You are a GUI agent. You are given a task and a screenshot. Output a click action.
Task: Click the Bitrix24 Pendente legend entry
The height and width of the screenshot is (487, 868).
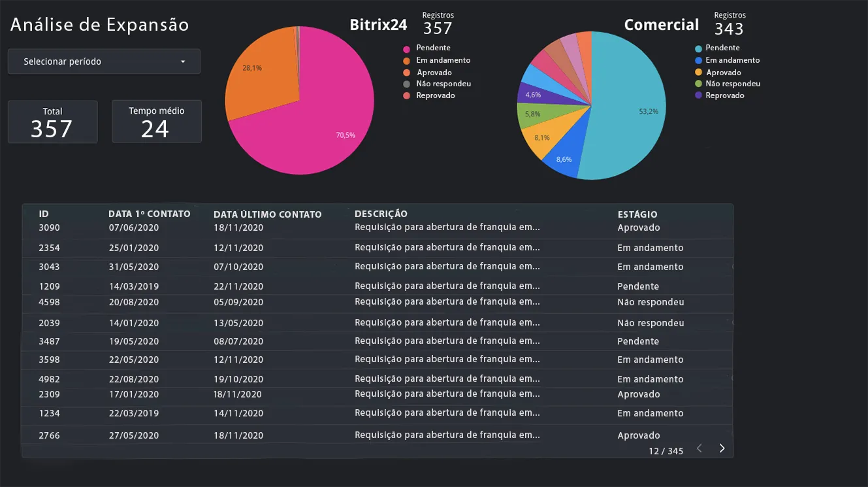(x=426, y=48)
